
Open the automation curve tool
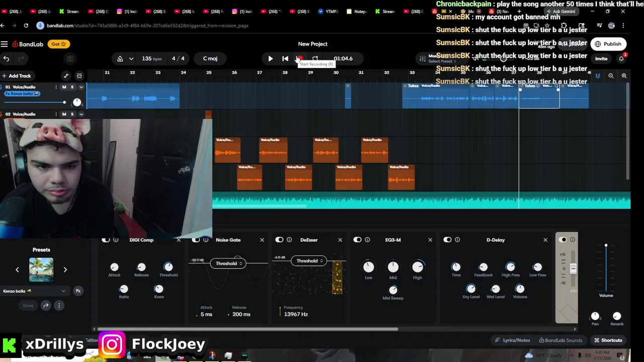[66, 76]
